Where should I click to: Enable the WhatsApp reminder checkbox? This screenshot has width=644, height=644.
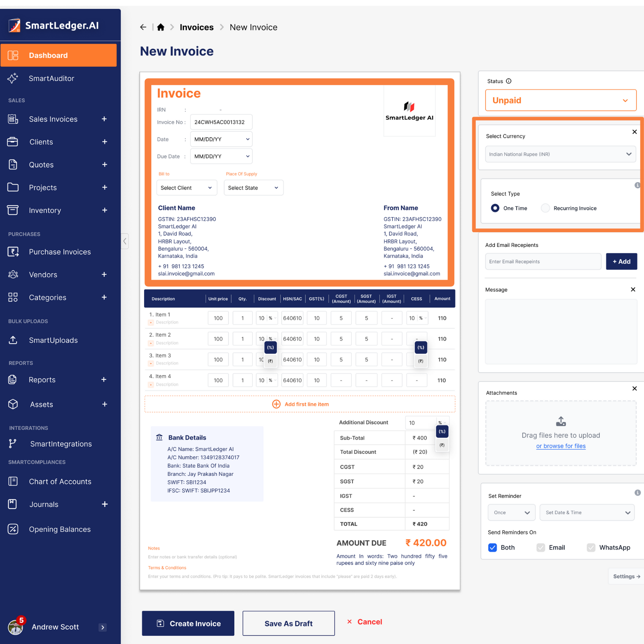coord(591,547)
